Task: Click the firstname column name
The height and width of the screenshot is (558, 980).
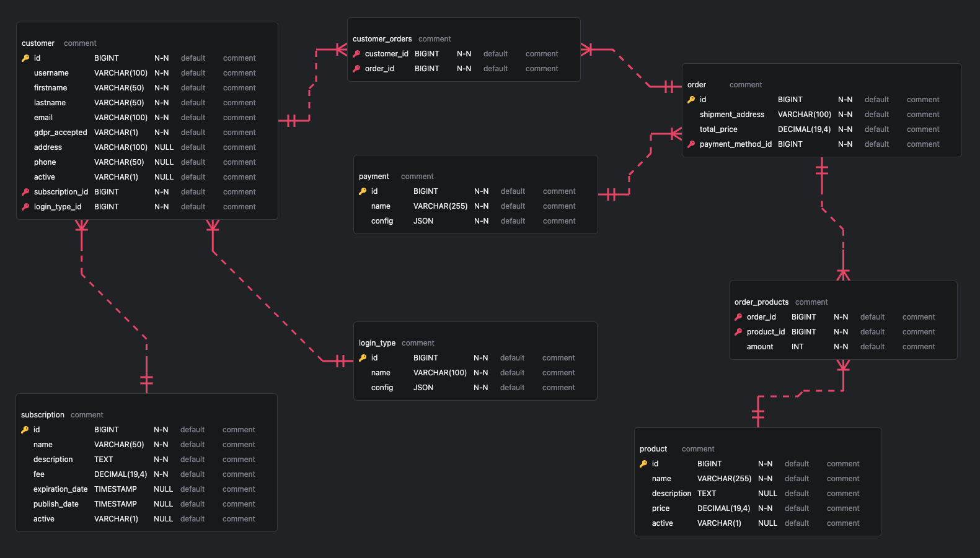Action: point(50,88)
